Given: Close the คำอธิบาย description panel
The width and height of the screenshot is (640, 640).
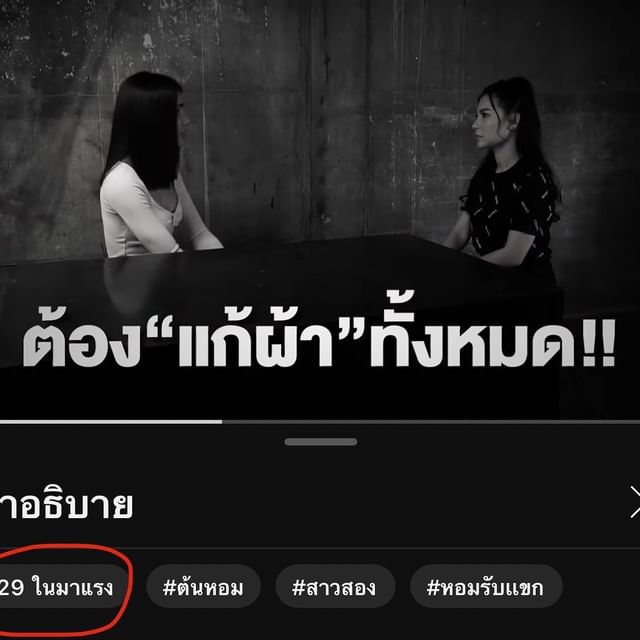Looking at the screenshot, I should pos(635,502).
